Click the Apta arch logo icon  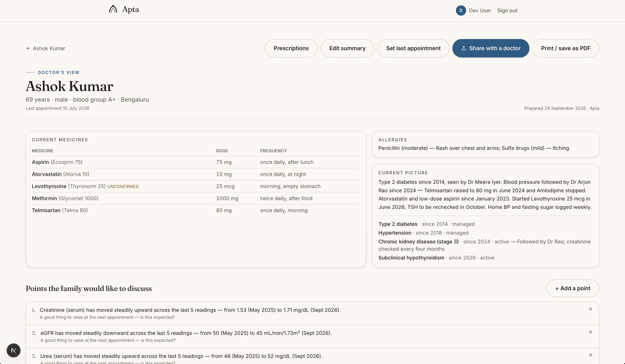(x=113, y=9)
